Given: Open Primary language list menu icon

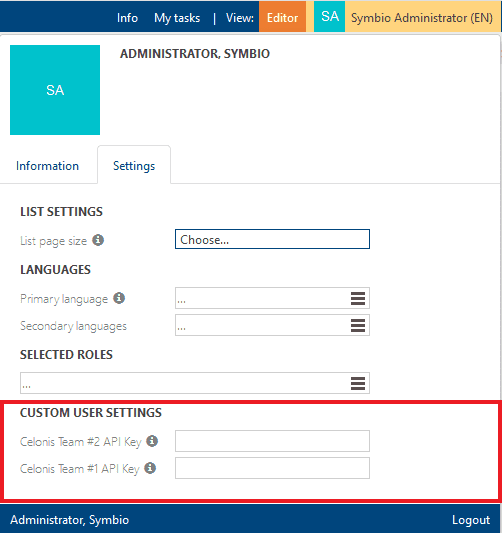Looking at the screenshot, I should [358, 298].
